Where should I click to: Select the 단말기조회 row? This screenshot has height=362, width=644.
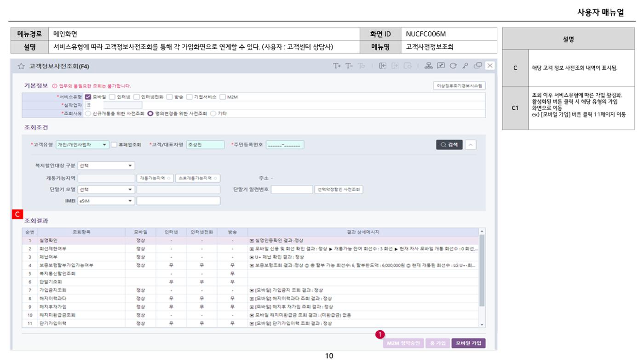pyautogui.click(x=250, y=282)
